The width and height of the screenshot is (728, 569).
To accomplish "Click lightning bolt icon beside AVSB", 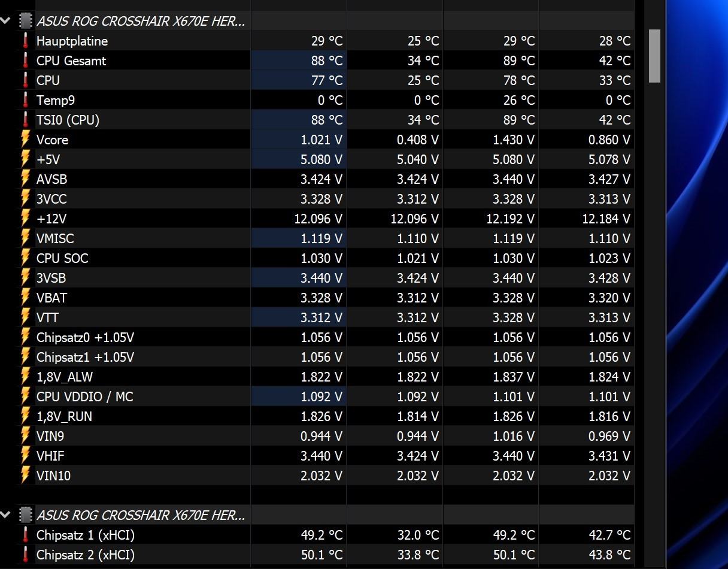I will coord(25,179).
